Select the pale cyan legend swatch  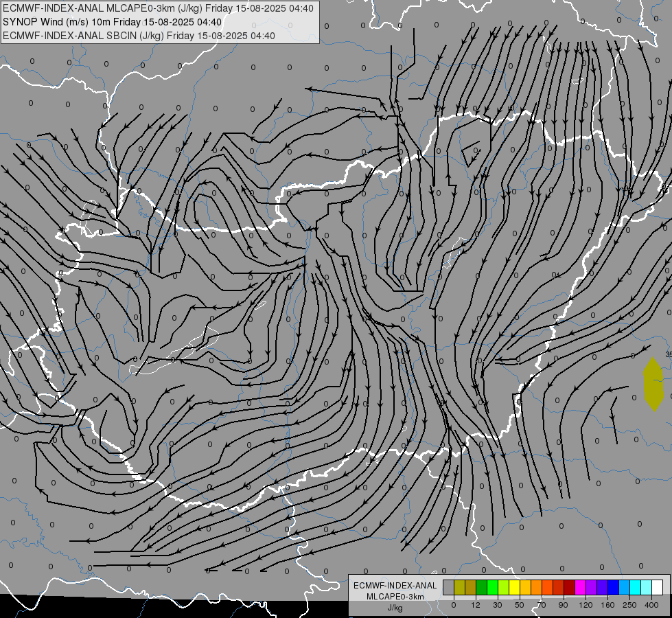click(647, 587)
